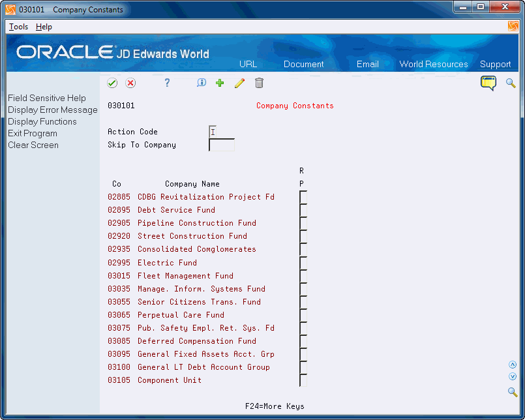
Task: Click RP field for Street Construction Fund
Action: click(x=303, y=236)
